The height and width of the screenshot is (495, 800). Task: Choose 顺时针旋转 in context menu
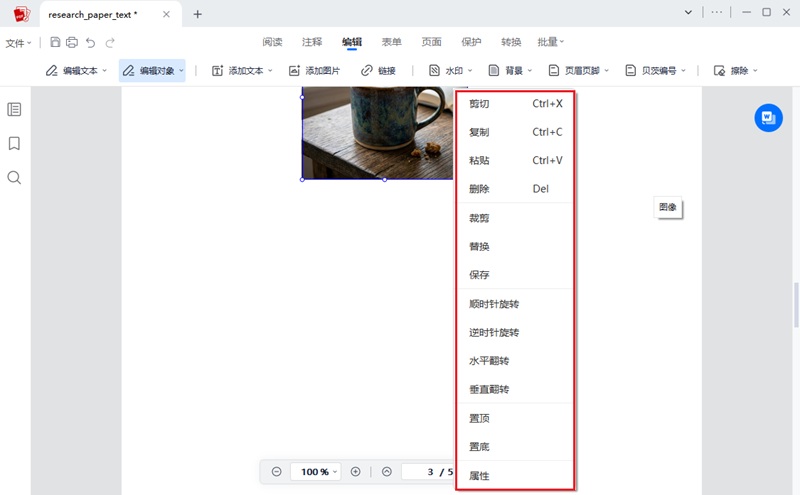coord(515,304)
